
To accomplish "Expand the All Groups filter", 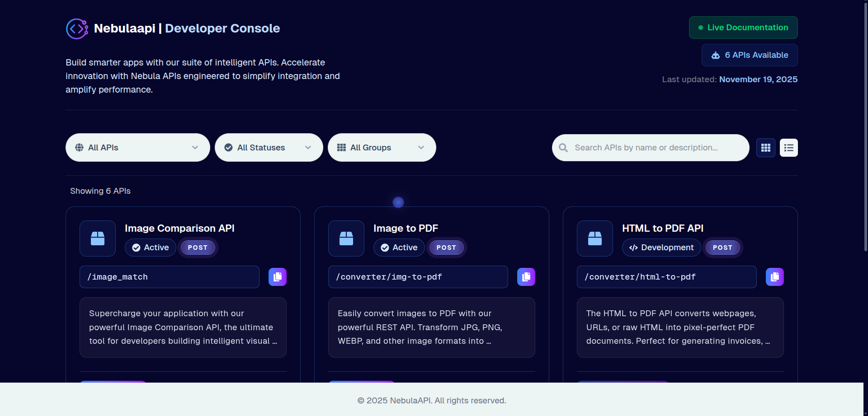I will pos(382,147).
